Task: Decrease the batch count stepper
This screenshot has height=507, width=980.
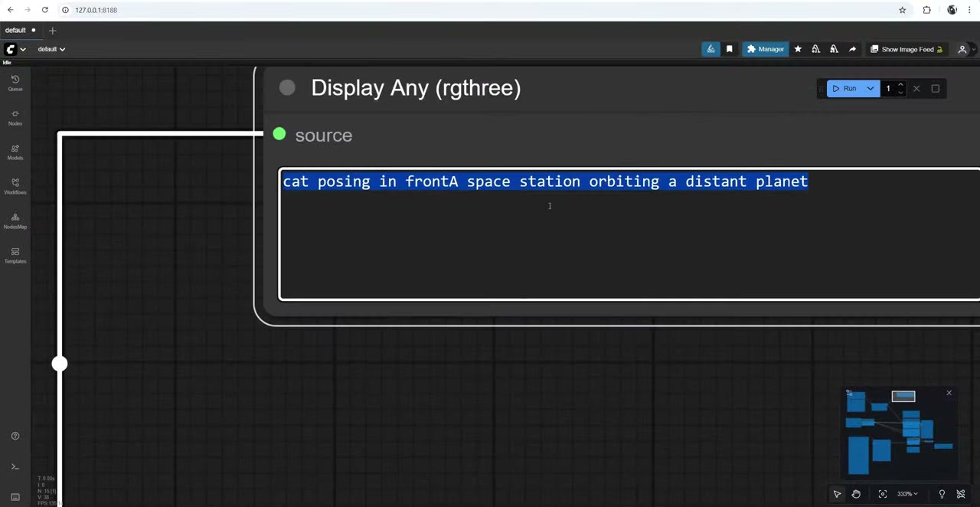Action: [x=900, y=93]
